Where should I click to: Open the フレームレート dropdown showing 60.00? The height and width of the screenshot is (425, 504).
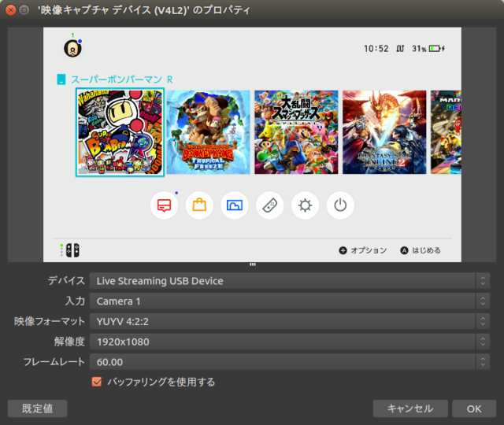point(290,362)
